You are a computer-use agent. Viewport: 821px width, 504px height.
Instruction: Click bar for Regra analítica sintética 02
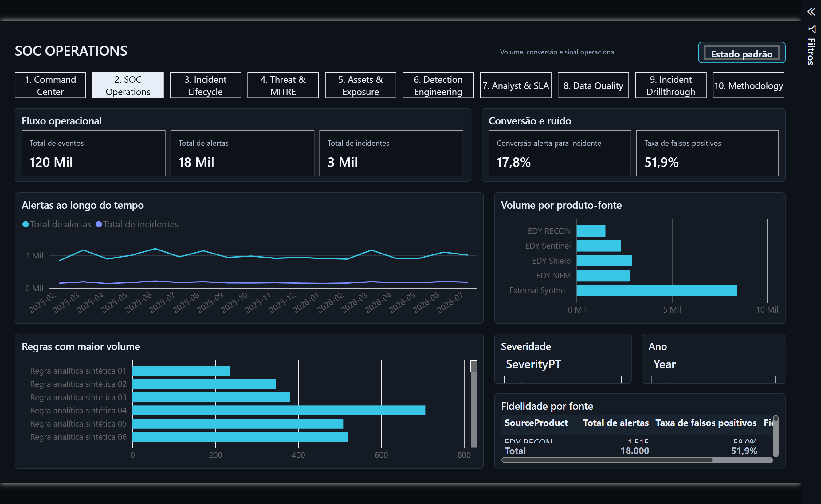pos(204,384)
